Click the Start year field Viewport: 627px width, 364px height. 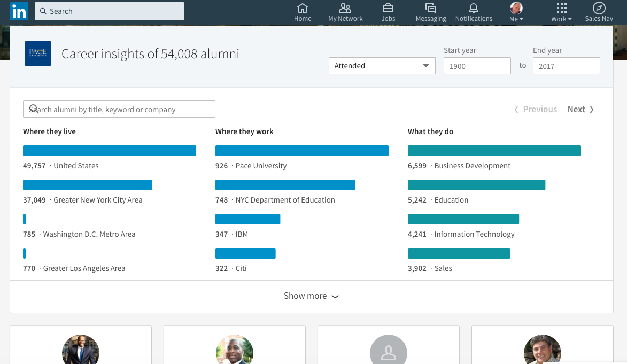click(x=477, y=66)
